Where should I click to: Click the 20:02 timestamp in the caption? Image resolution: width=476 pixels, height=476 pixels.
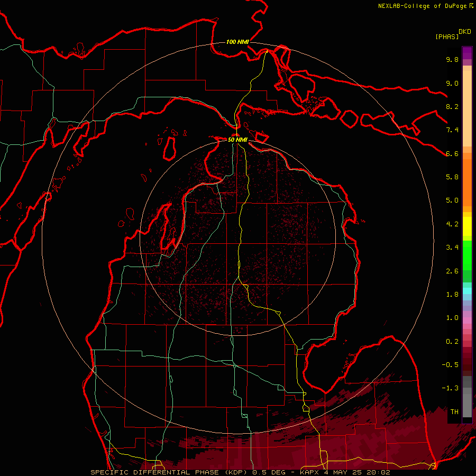tap(378, 472)
